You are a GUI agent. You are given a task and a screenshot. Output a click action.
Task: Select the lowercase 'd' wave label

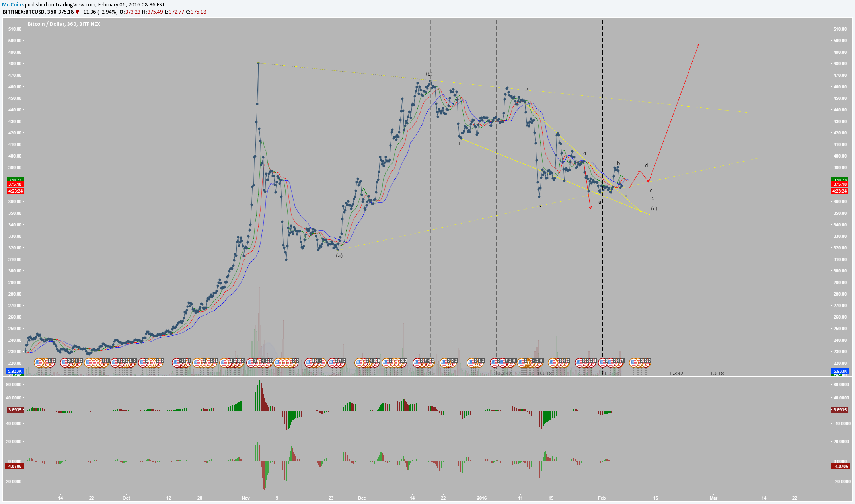tap(647, 165)
